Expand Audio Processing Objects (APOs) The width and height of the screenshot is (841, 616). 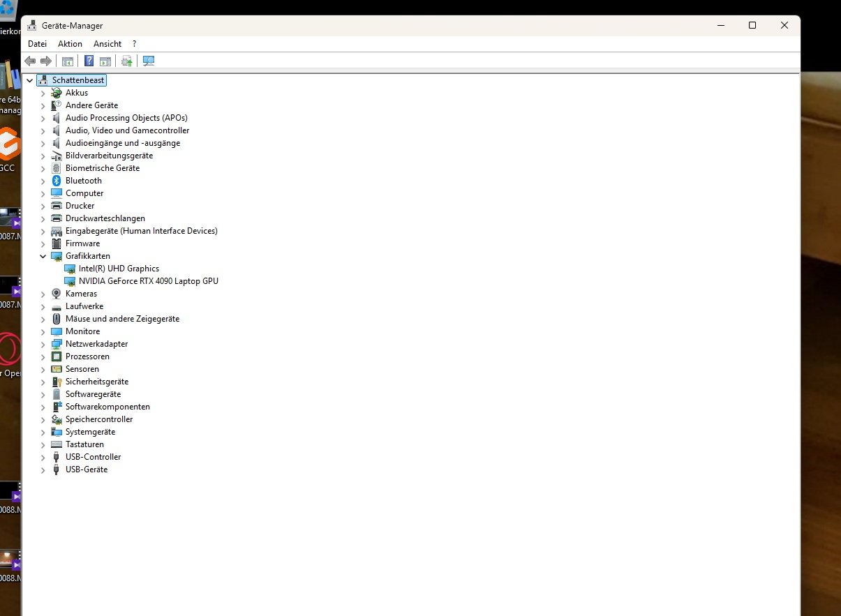pos(43,118)
